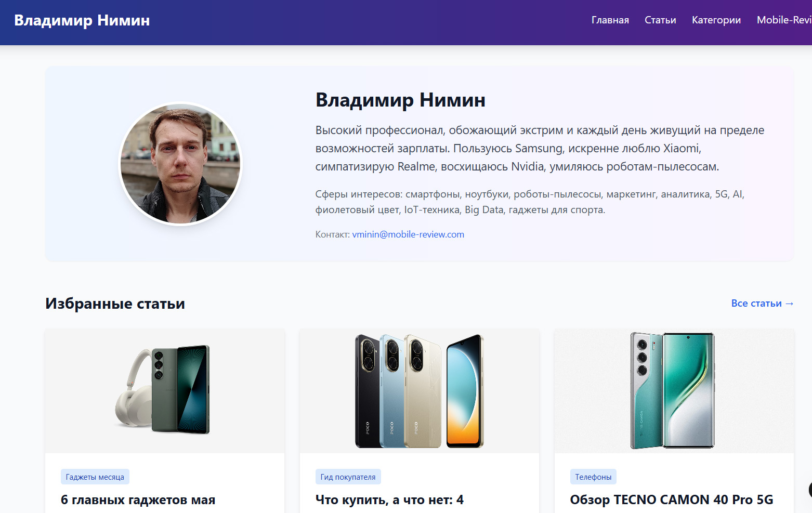Click the Избранные статьи section heading
Viewport: 812px width, 513px height.
115,304
